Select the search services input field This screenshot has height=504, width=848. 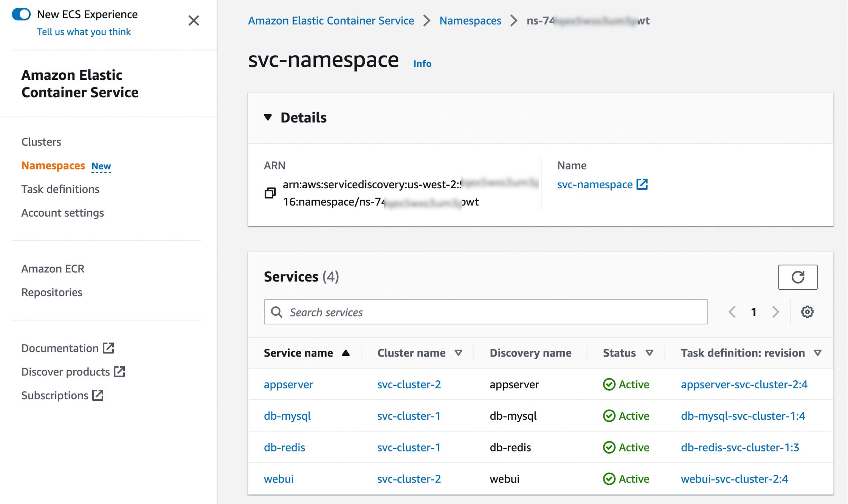click(x=485, y=312)
